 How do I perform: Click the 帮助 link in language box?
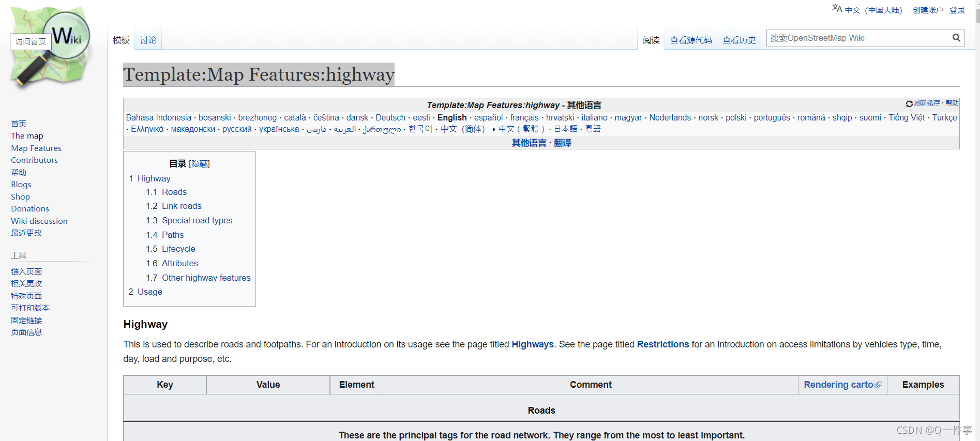(952, 103)
